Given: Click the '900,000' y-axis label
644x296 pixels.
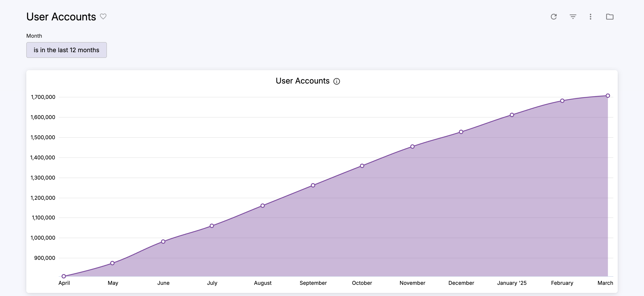Looking at the screenshot, I should click(45, 258).
